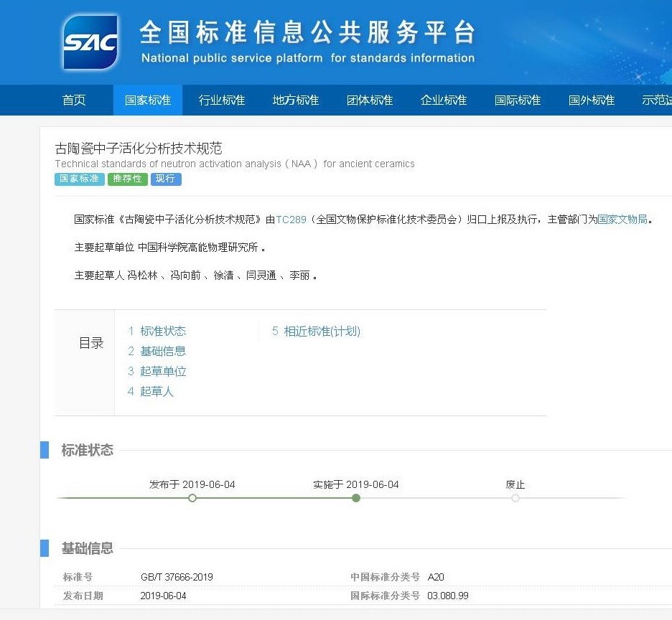Click the 国家标准 badge
This screenshot has height=620, width=672.
[x=79, y=179]
